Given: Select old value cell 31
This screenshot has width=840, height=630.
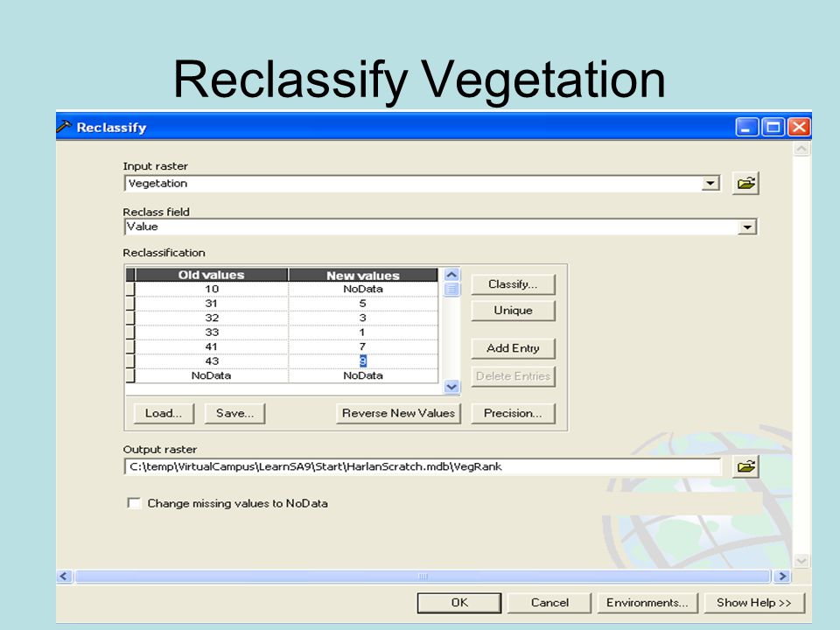Looking at the screenshot, I should pos(212,304).
